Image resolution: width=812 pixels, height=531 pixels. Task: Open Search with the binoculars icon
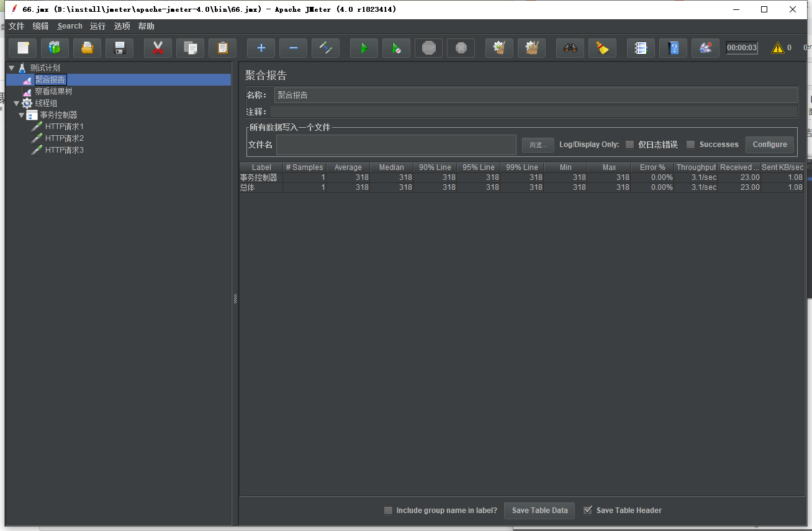pyautogui.click(x=571, y=48)
